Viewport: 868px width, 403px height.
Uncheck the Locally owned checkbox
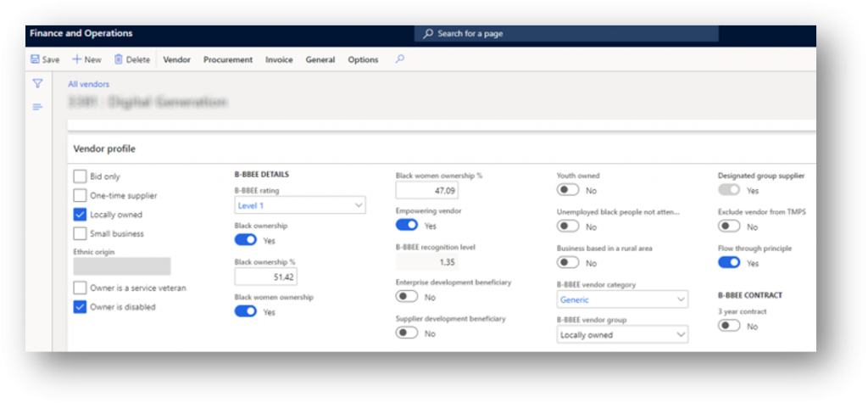(x=80, y=215)
